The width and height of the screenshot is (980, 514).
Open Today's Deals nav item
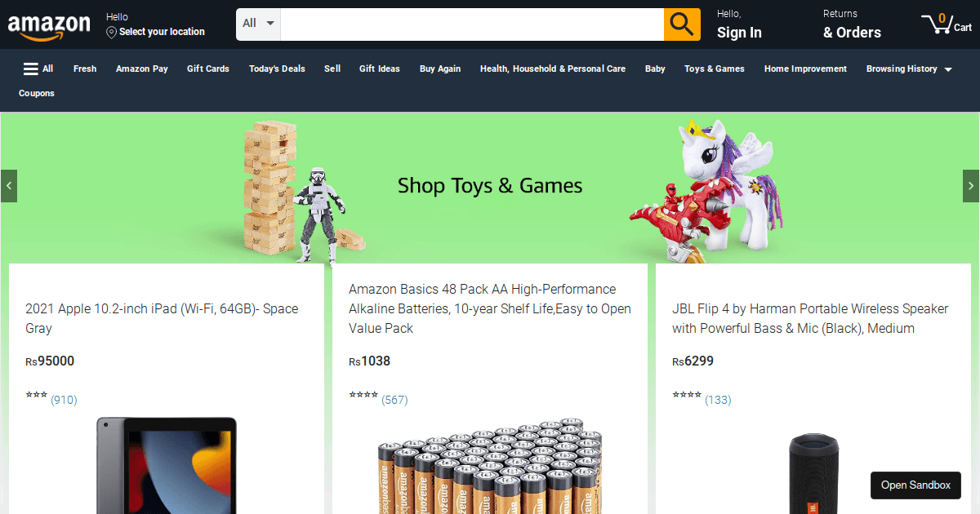pos(277,69)
